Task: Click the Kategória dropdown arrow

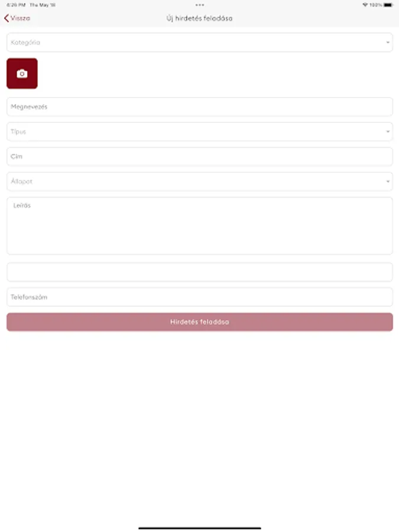Action: pos(388,43)
